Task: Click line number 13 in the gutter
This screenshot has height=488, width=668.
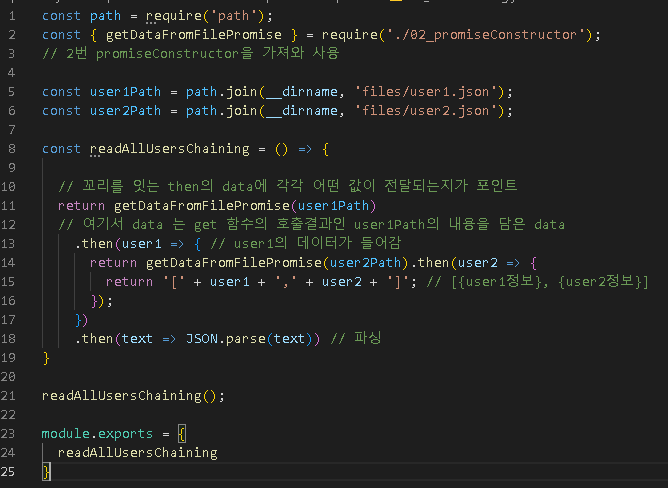Action: click(8, 244)
